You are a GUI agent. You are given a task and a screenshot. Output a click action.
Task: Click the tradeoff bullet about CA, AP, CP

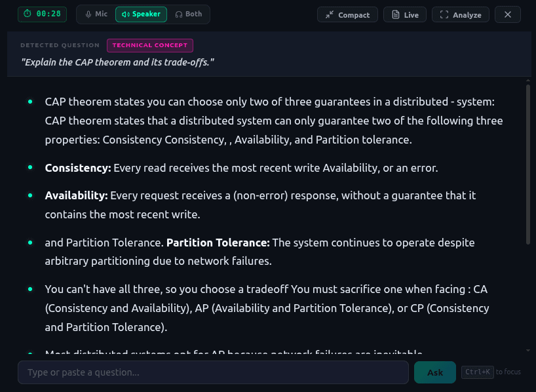coord(267,308)
